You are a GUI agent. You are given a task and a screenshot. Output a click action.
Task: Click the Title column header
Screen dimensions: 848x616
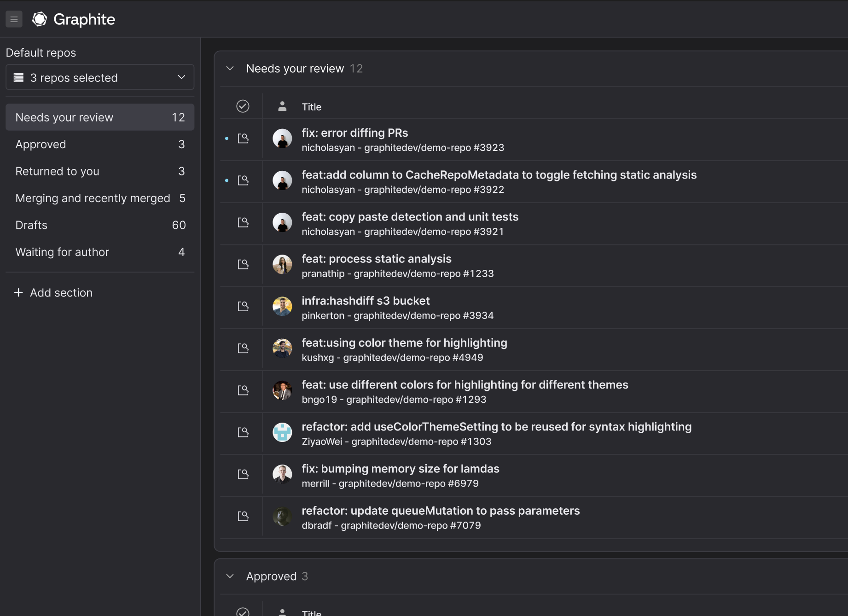[x=312, y=107]
